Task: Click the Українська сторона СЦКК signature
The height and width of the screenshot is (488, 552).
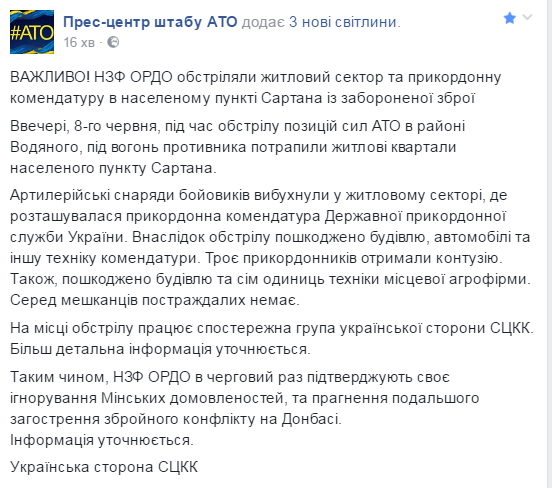Action: [104, 467]
